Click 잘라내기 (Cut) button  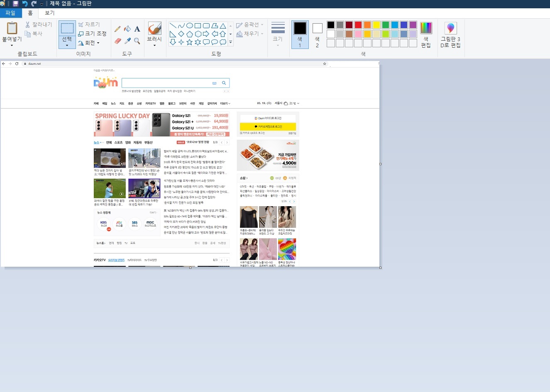click(x=39, y=24)
